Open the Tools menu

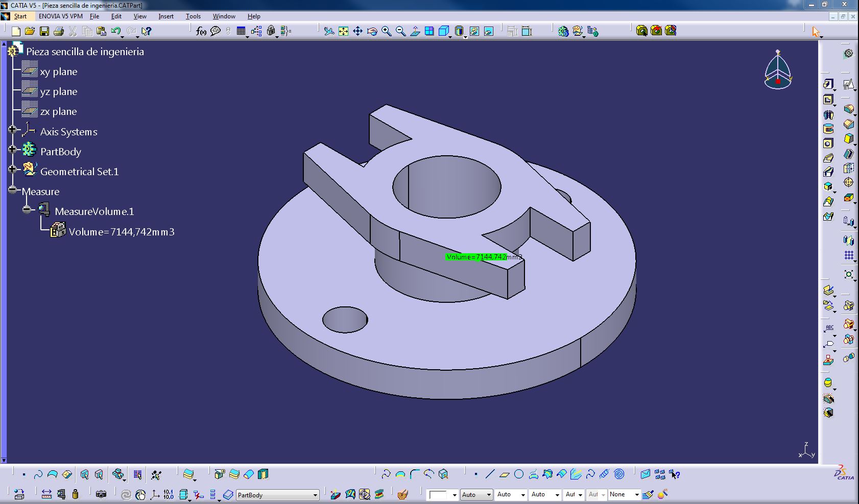point(193,16)
